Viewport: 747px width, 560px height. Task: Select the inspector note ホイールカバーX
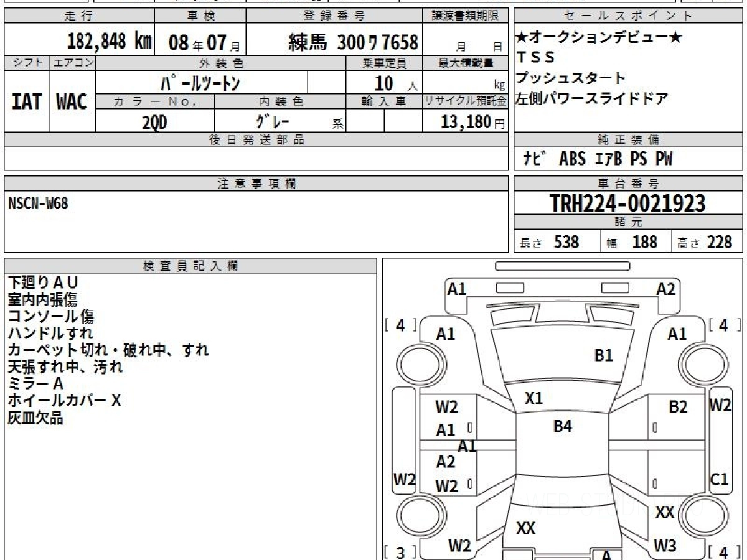pos(64,401)
